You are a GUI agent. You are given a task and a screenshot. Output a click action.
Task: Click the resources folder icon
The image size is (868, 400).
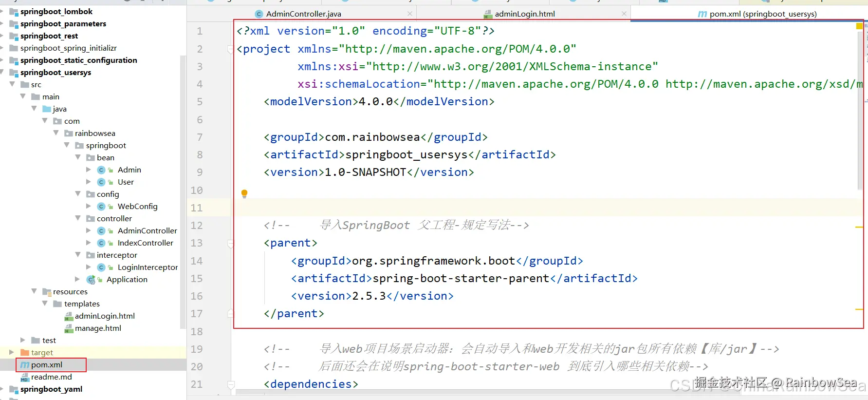point(47,291)
